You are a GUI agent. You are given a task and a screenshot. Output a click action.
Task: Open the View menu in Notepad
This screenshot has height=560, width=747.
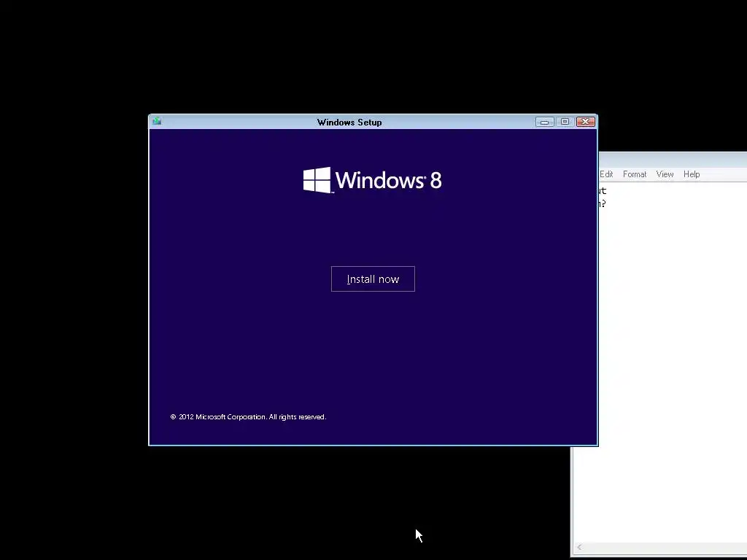coord(665,174)
